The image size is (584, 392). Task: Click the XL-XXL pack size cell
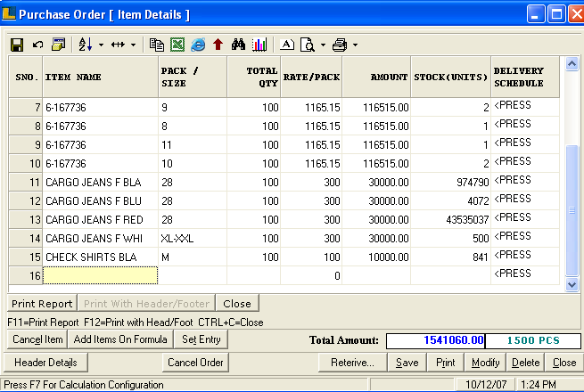[x=193, y=238]
